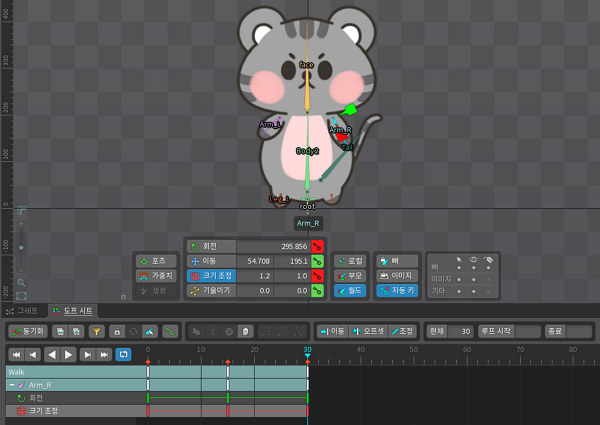Switch axes to Parent (부모)
Viewport: 600px width, 425px height.
tap(350, 276)
